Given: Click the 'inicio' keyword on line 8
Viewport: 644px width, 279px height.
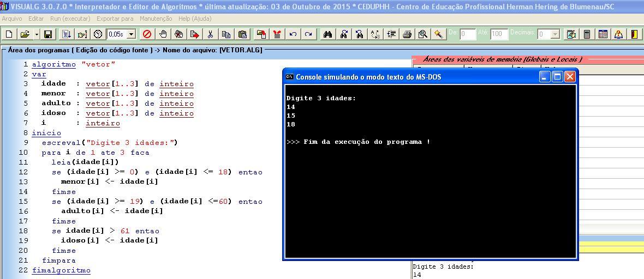Looking at the screenshot, I should point(46,133).
